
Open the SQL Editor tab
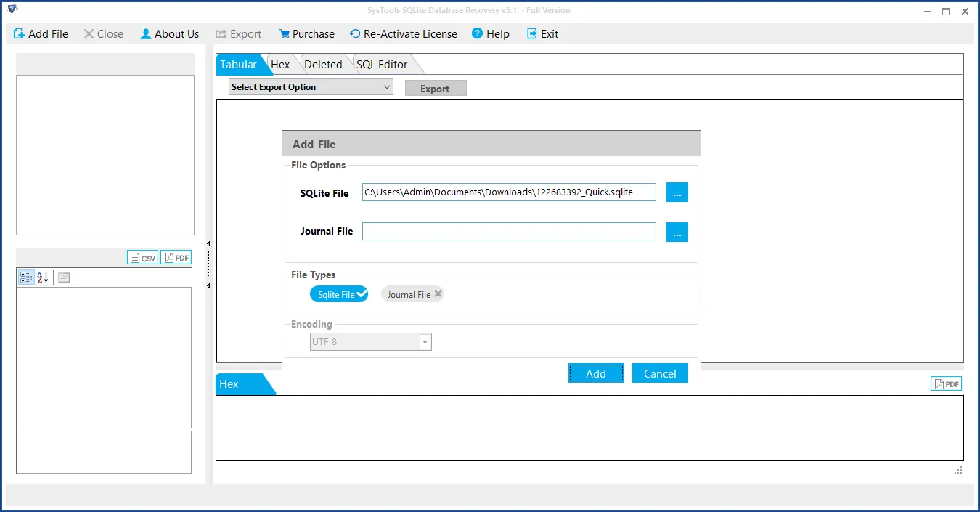(382, 65)
